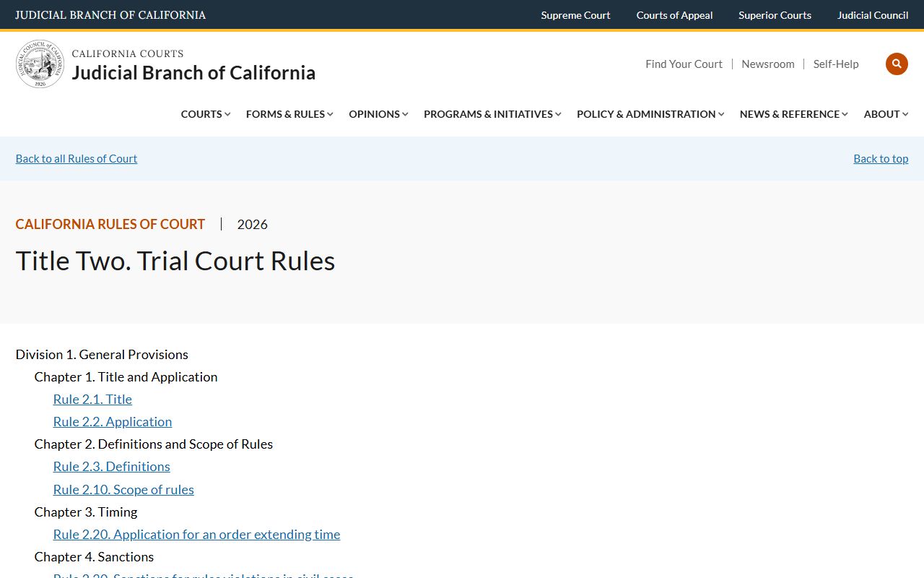This screenshot has width=924, height=578.
Task: Expand the News & Reference menu
Action: point(794,114)
